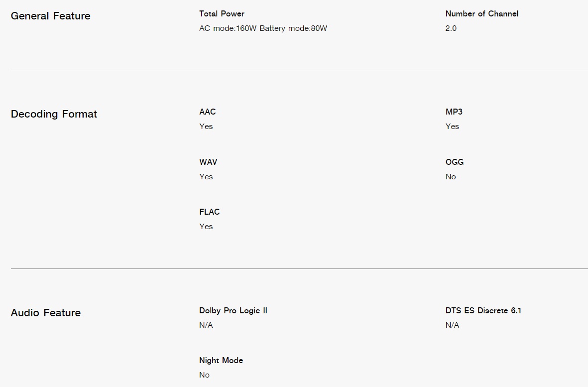Click the Audio Feature section heading
This screenshot has width=588, height=387.
point(46,313)
